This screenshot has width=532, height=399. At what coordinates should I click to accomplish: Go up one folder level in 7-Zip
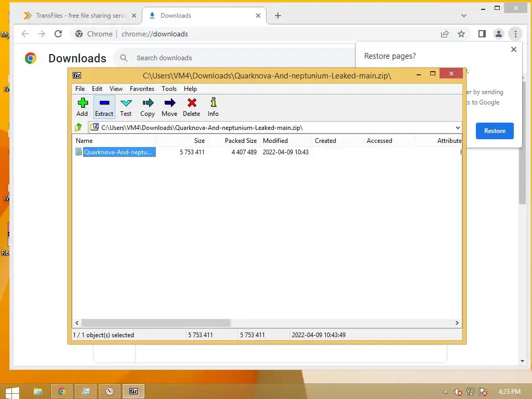pyautogui.click(x=79, y=128)
